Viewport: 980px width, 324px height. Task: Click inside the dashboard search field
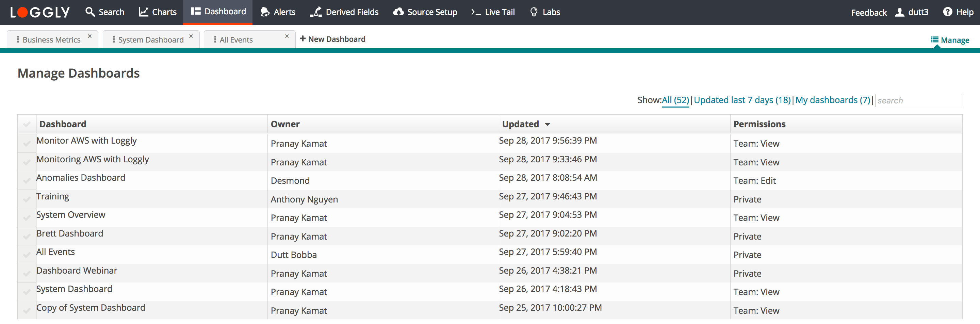coord(918,100)
